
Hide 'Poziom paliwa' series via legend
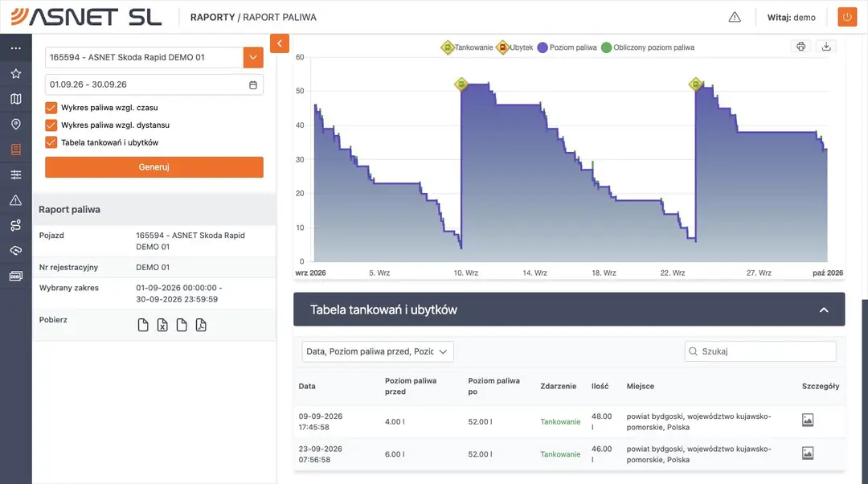tap(567, 47)
